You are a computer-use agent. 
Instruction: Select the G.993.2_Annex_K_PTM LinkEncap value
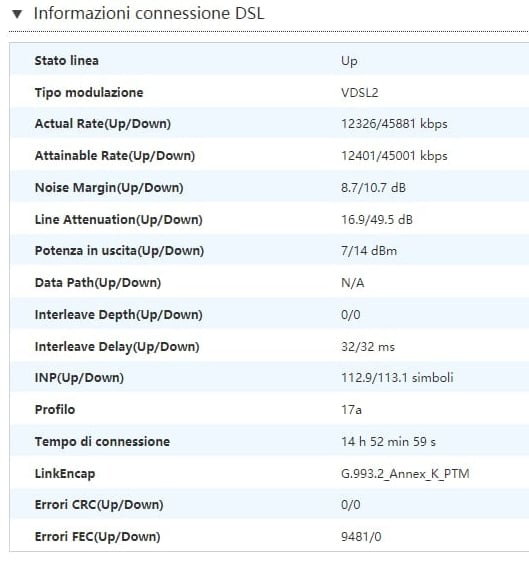405,474
